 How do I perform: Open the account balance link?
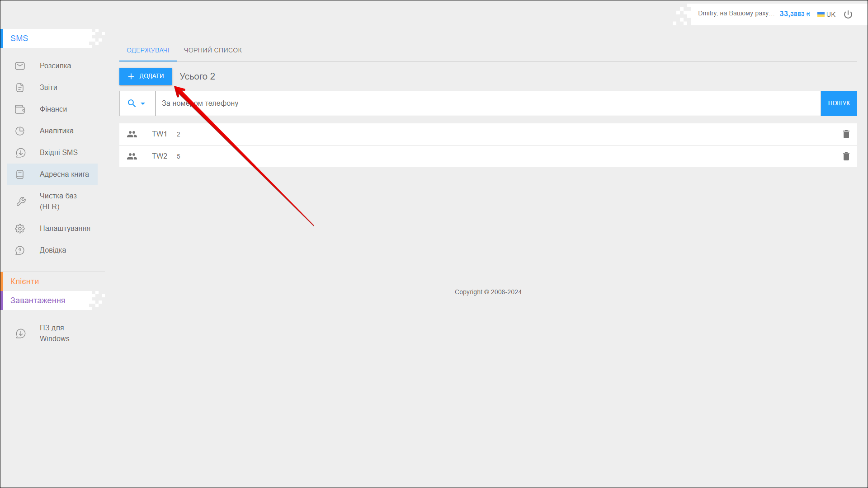pyautogui.click(x=794, y=14)
